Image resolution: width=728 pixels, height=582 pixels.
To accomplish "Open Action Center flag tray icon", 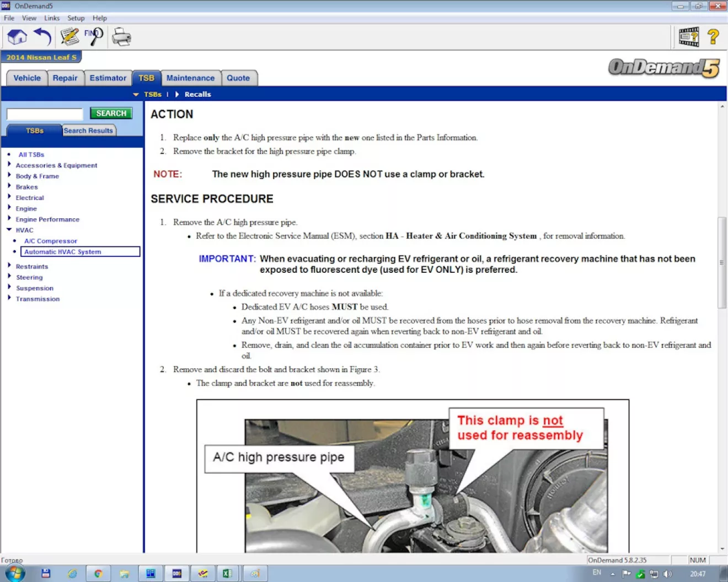I will (627, 574).
